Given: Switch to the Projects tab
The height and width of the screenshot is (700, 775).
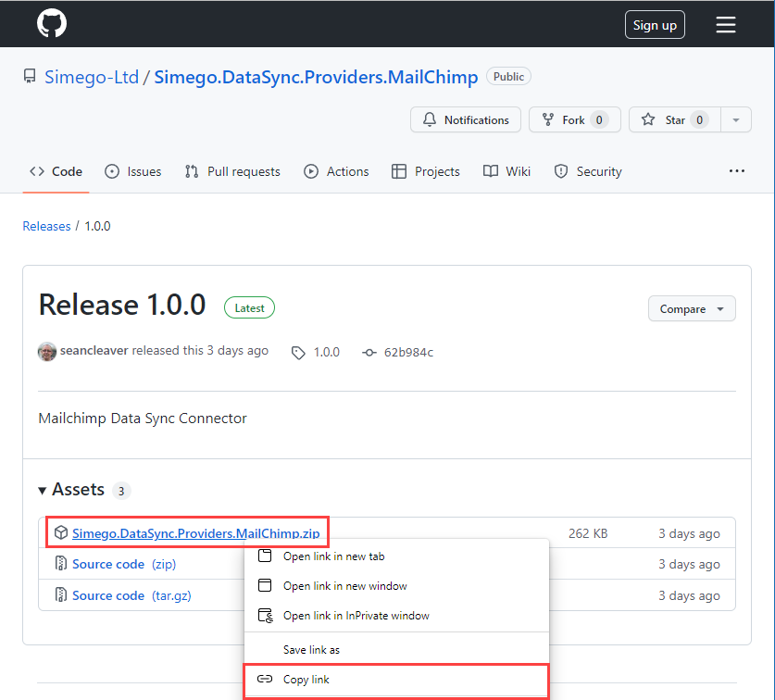Looking at the screenshot, I should click(426, 171).
